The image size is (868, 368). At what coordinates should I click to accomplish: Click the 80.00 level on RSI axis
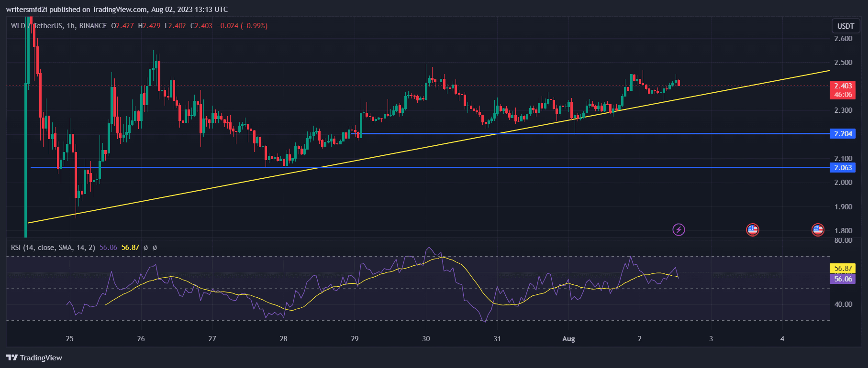843,240
